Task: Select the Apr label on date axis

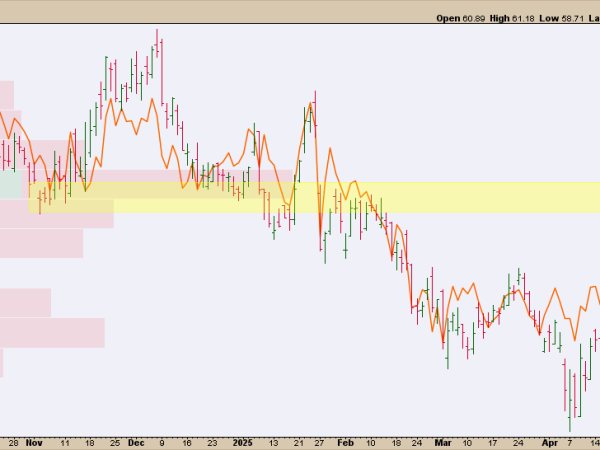Action: pos(549,443)
